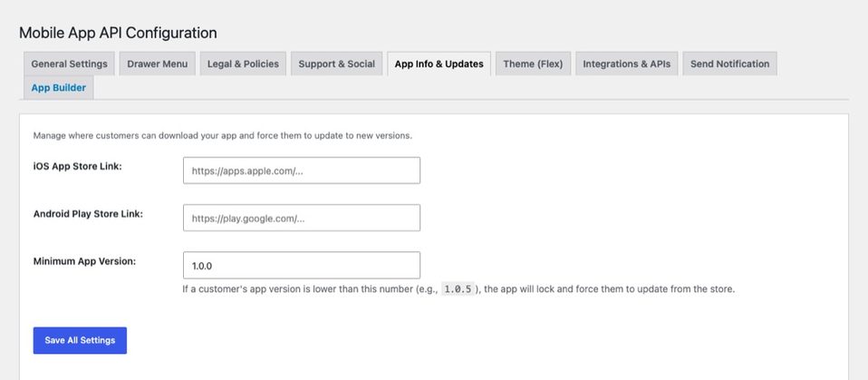Click the Android Play Store Link field

coord(302,219)
